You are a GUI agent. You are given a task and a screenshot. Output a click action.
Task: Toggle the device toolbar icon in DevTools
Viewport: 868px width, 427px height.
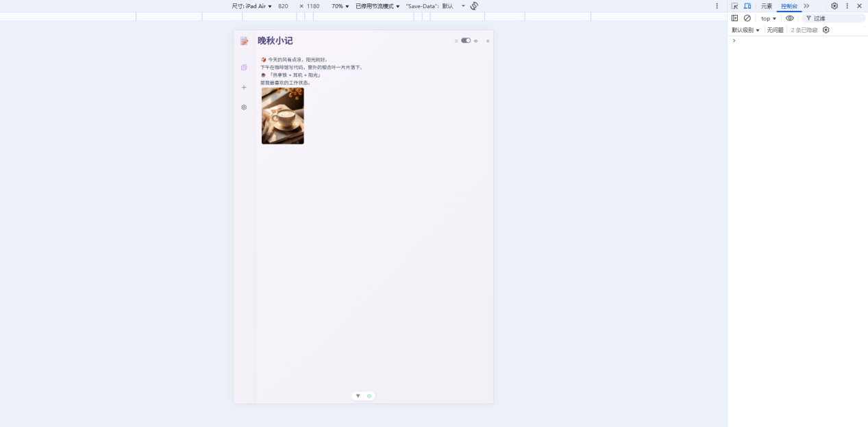(x=748, y=5)
